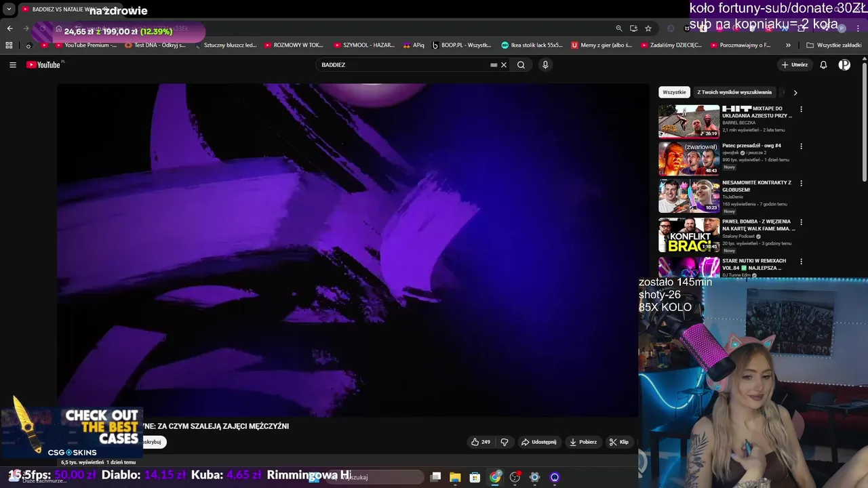Viewport: 868px width, 488px height.
Task: Go to the YouTube home logo
Action: click(43, 65)
